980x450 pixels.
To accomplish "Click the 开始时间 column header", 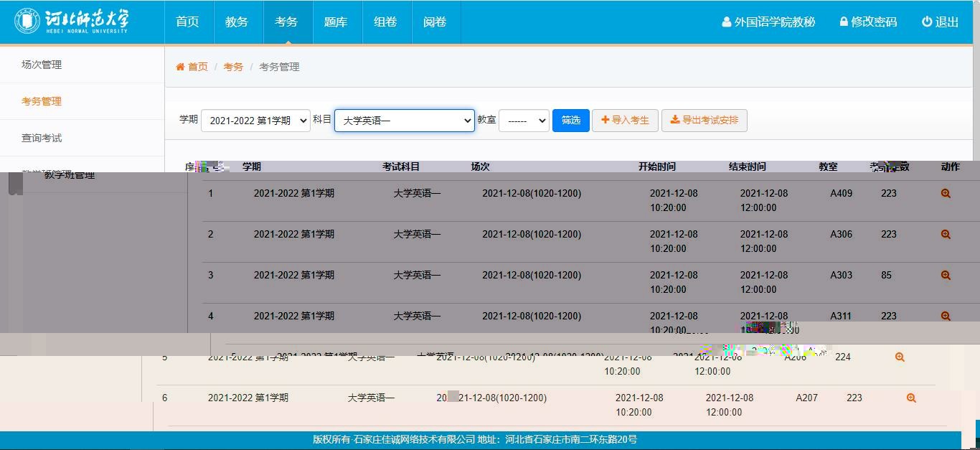I will 657,167.
